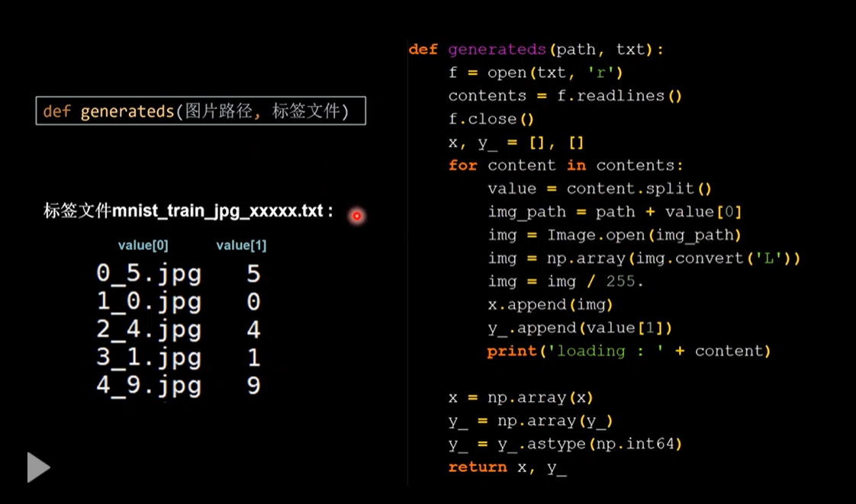Click the red laser pointer dot

pos(356,217)
